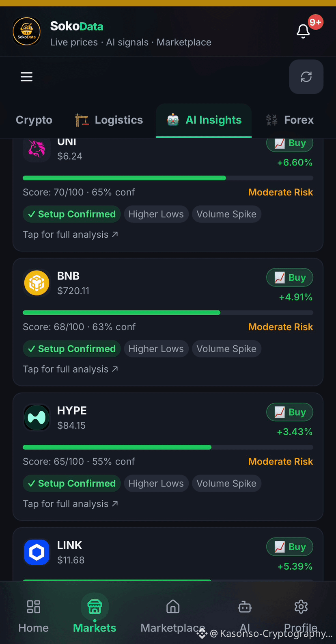Screen dimensions: 336x644
Task: Tap the refresh icon button
Action: tap(306, 77)
